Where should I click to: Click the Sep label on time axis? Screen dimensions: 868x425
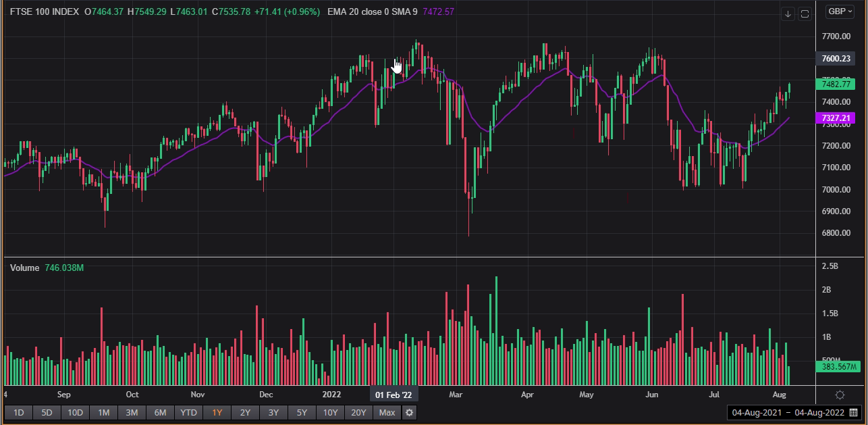pyautogui.click(x=63, y=394)
